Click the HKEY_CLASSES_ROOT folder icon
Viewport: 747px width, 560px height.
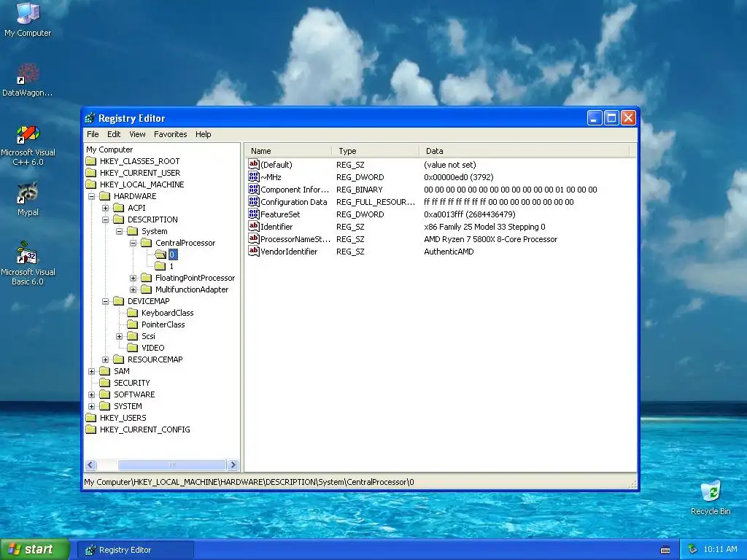pos(91,161)
